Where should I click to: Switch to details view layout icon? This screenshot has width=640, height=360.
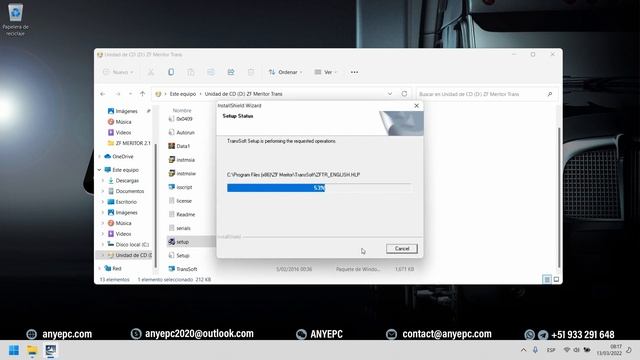click(547, 279)
